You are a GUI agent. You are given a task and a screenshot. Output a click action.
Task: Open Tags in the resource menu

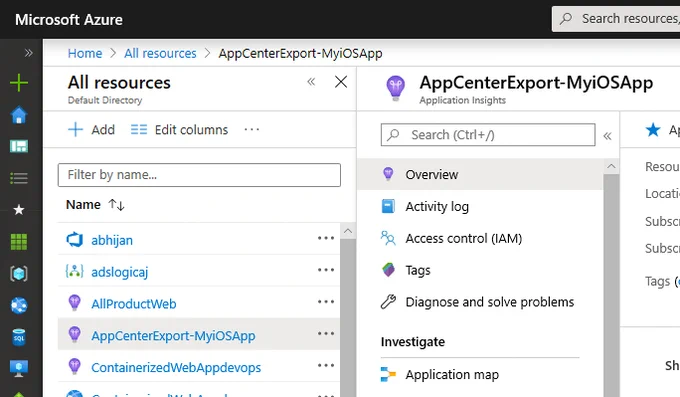pos(418,270)
